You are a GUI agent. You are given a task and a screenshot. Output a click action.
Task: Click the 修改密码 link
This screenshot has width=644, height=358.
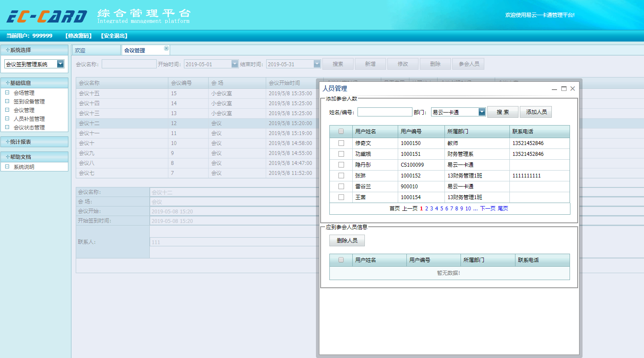tap(78, 35)
